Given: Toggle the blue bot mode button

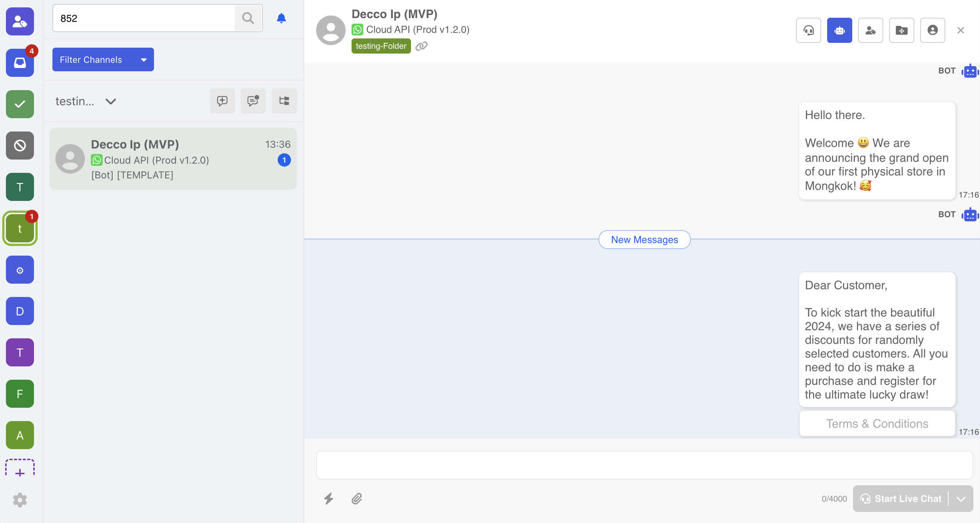Looking at the screenshot, I should click(x=839, y=30).
